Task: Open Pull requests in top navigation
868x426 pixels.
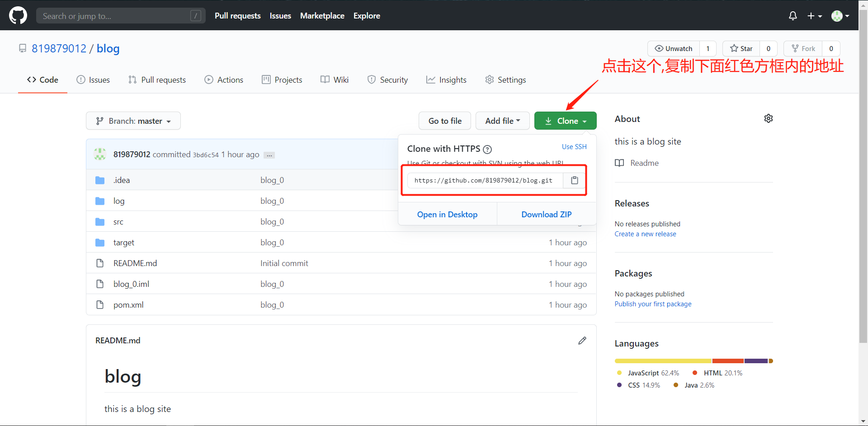Action: [237, 16]
